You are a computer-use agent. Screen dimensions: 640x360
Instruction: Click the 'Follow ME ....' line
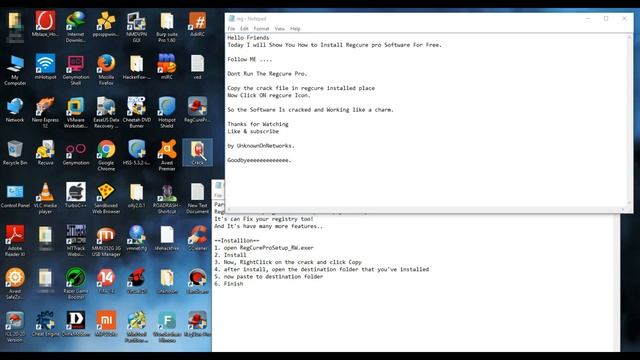click(249, 60)
